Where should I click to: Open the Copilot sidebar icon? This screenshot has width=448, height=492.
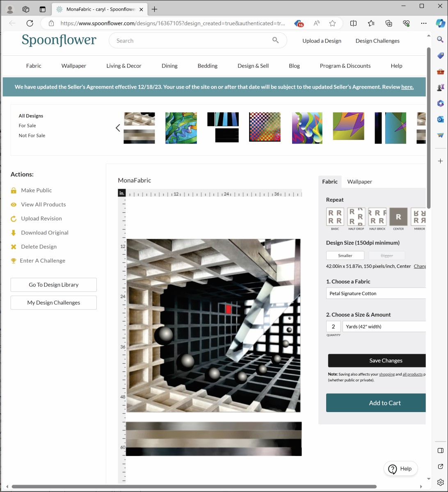point(440,23)
